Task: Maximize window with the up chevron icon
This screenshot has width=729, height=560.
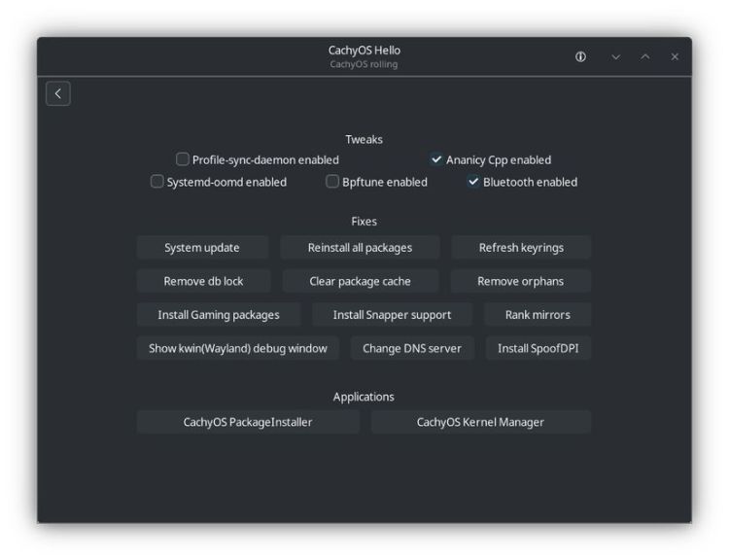Action: [644, 57]
